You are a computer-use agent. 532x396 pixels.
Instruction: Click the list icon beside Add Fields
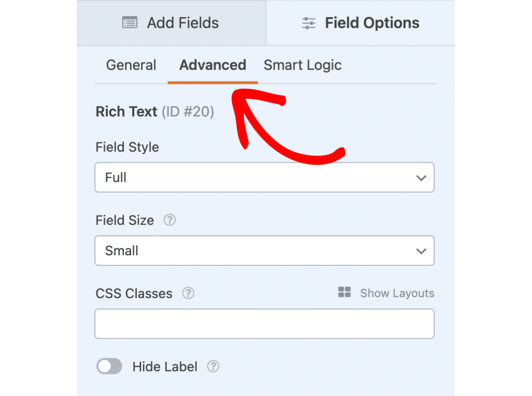click(130, 23)
